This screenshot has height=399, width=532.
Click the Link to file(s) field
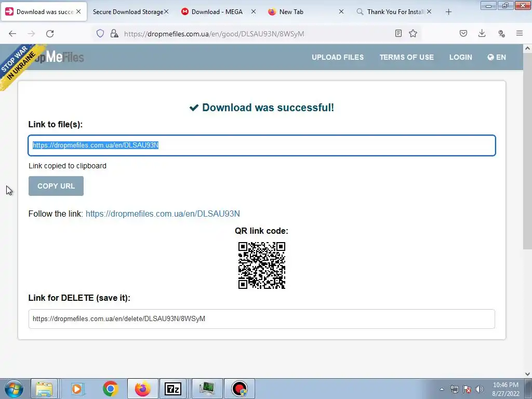point(262,145)
